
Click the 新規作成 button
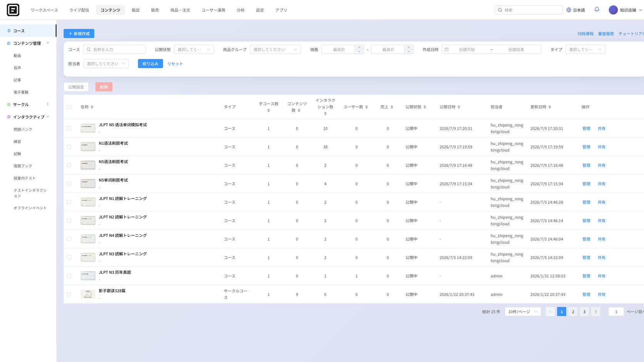tap(79, 33)
